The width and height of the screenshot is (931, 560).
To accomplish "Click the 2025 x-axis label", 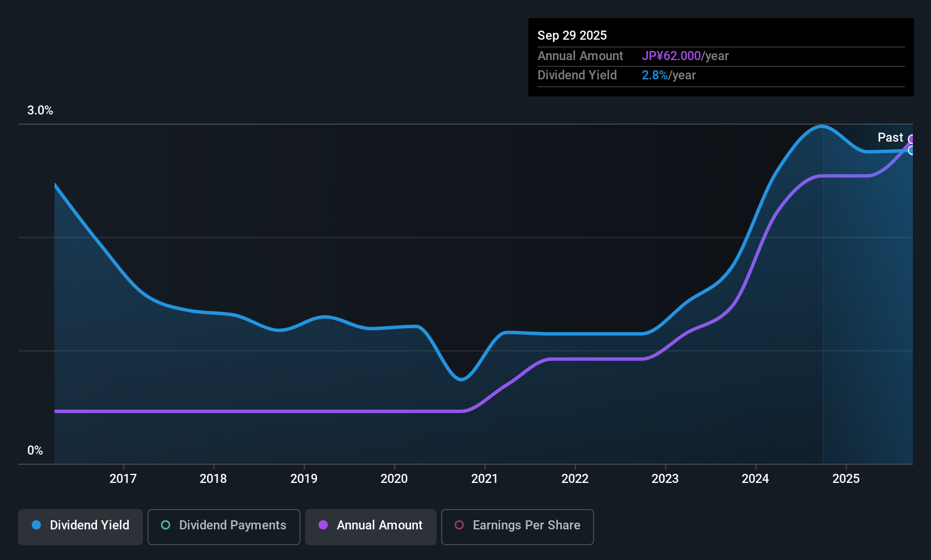I will tap(846, 479).
